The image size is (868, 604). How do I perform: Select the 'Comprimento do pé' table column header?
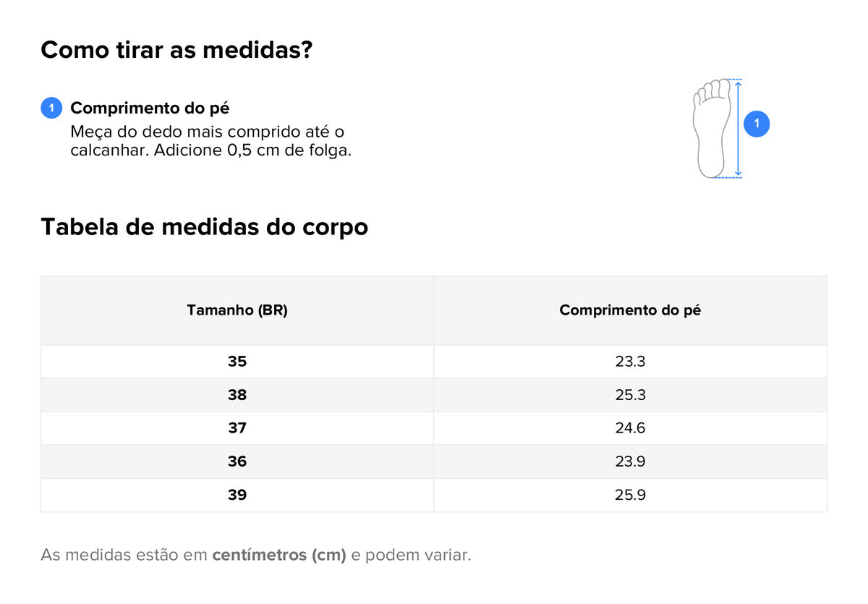point(630,310)
